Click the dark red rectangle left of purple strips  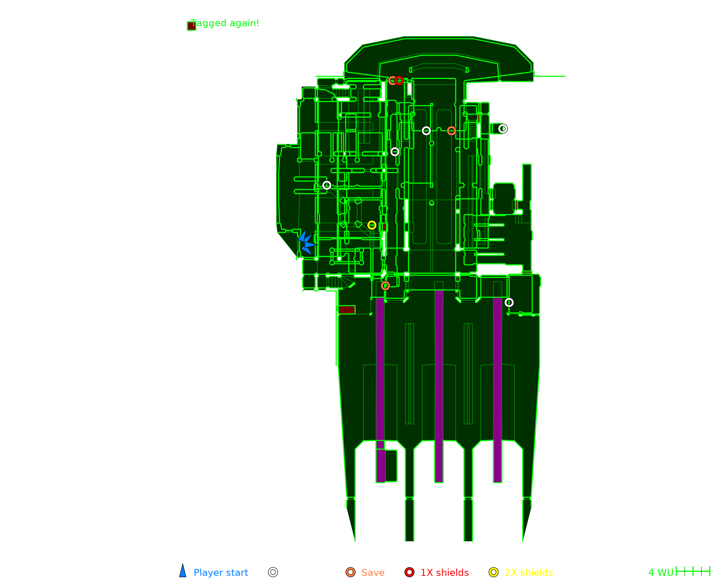coord(347,310)
